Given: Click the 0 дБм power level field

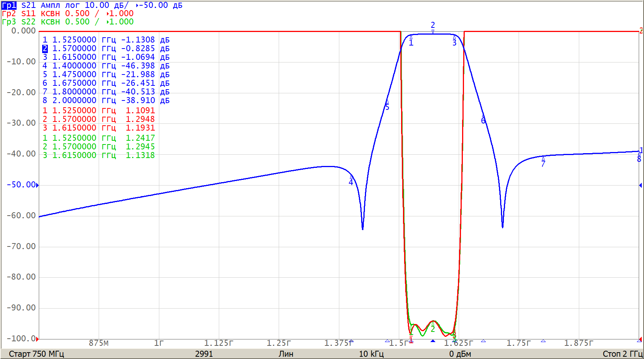Looking at the screenshot, I should point(460,354).
